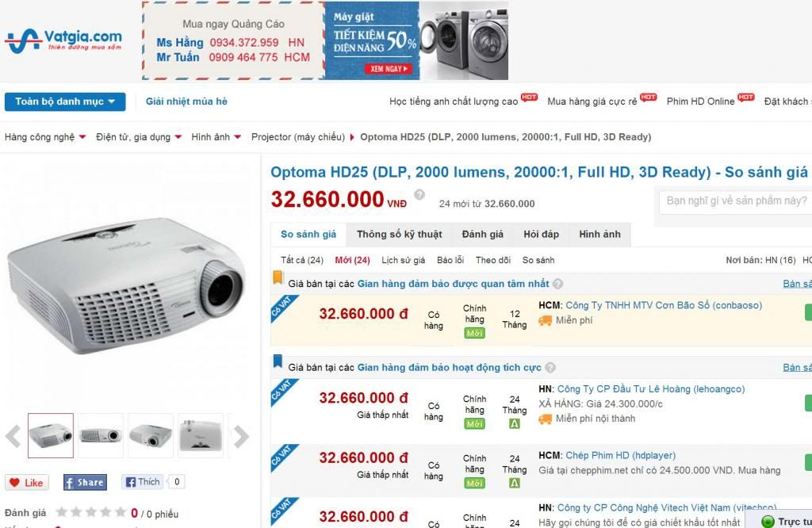Show previous product thumbnails with left arrow
Image resolution: width=812 pixels, height=528 pixels.
click(13, 436)
